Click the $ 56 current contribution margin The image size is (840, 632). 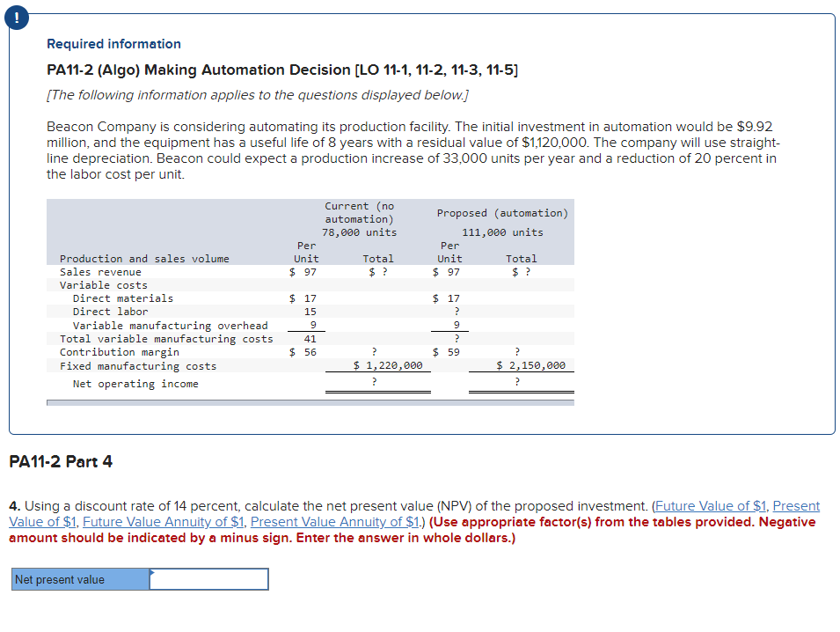point(303,353)
